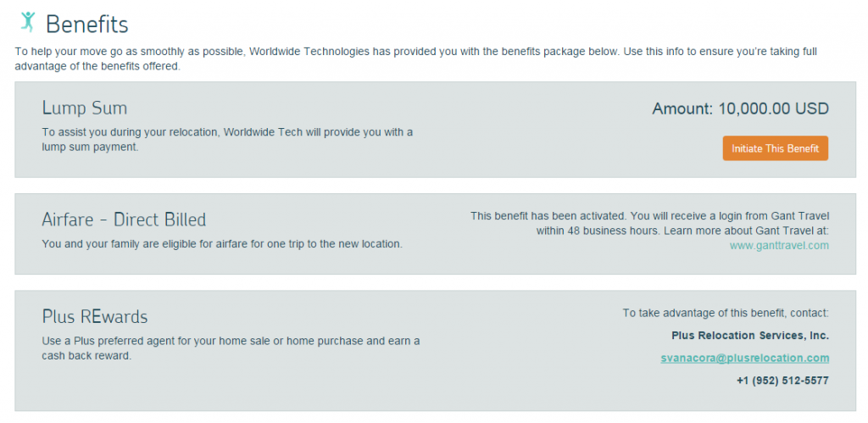The height and width of the screenshot is (423, 868).
Task: Select the Airfare - Direct Billed heading
Action: click(x=124, y=220)
